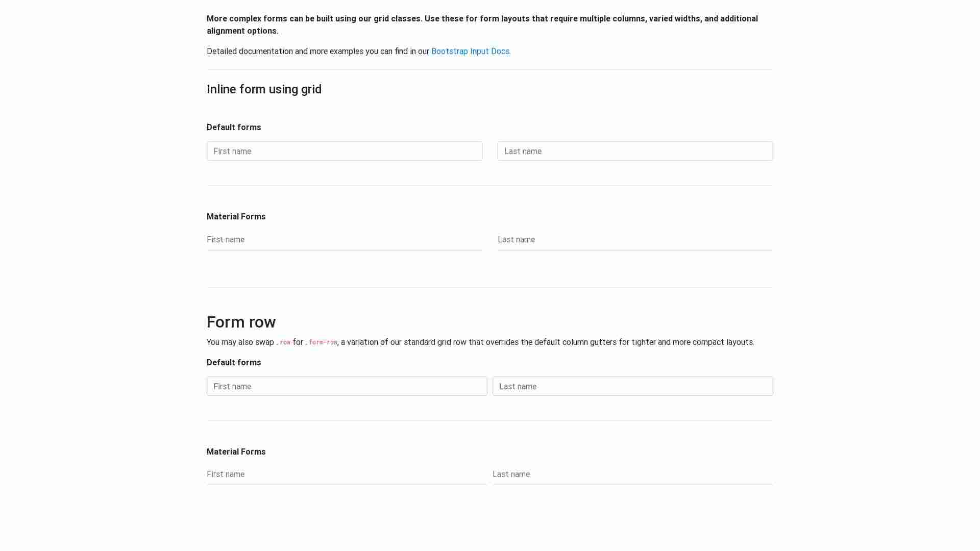Open the Bootstrap Input Docs link
This screenshot has height=551, width=980.
click(x=470, y=51)
